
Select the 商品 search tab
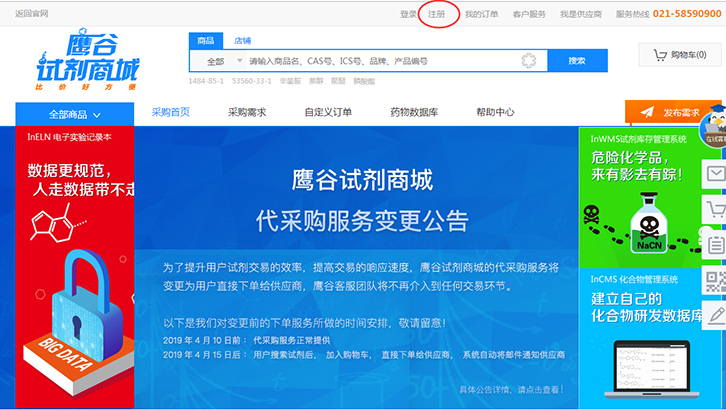click(x=206, y=41)
